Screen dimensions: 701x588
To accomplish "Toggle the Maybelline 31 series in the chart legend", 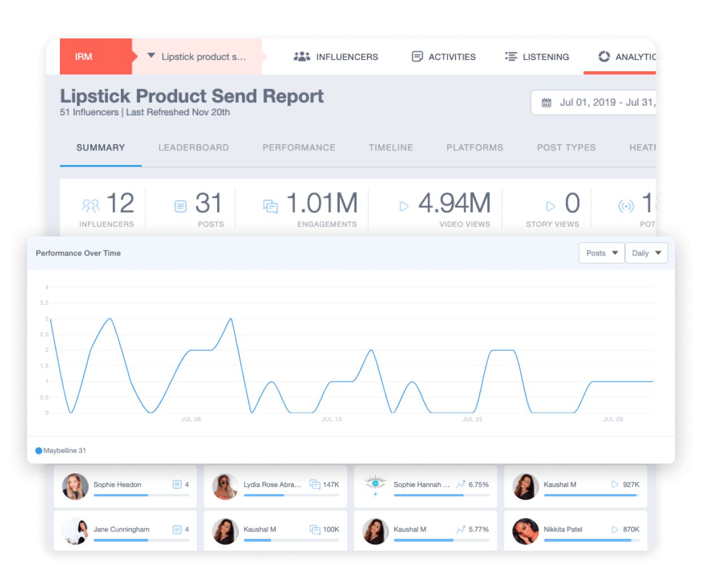I will pos(60,450).
